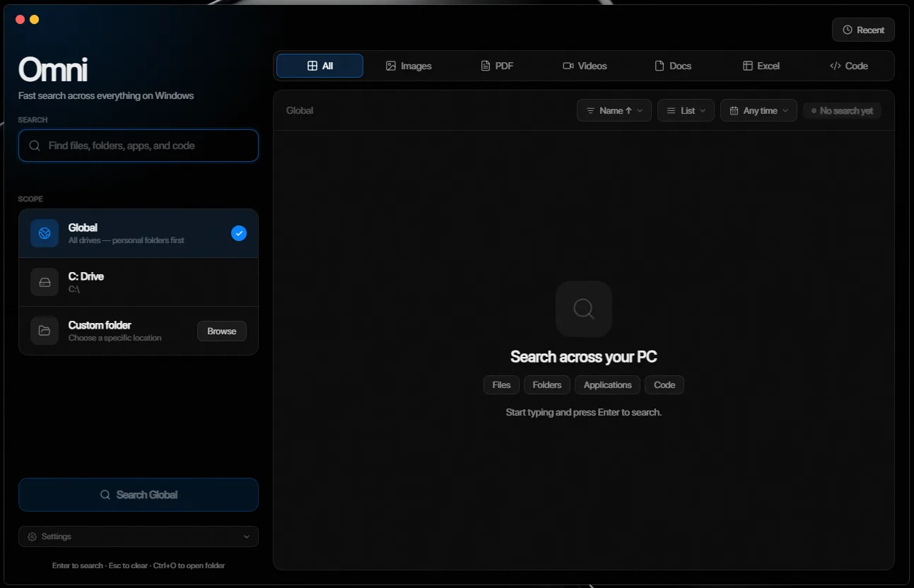Click the Search Global button
Screen dimensions: 914x588
139,495
